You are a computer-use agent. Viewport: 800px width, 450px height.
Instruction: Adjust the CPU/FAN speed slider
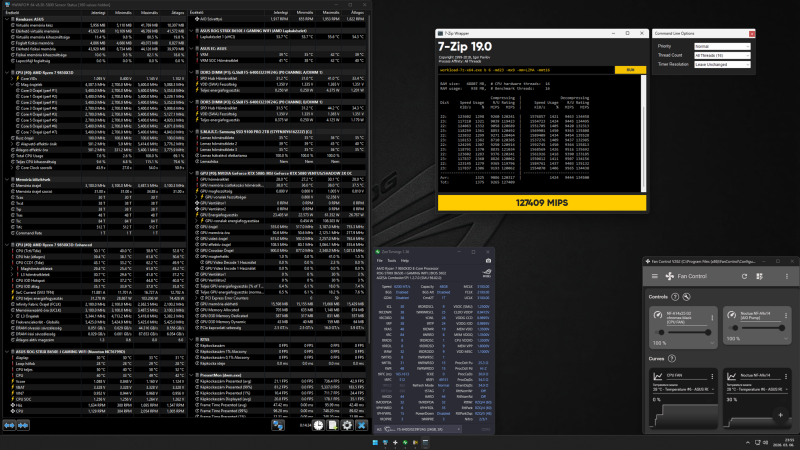pos(689,332)
